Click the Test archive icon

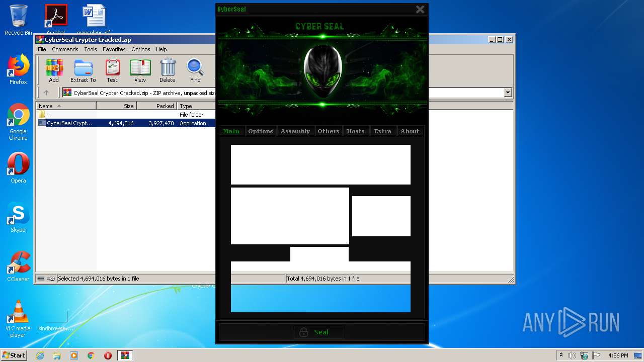click(x=112, y=70)
